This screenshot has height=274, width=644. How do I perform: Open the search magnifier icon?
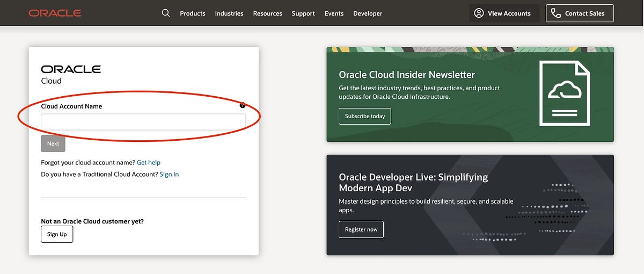pos(166,13)
